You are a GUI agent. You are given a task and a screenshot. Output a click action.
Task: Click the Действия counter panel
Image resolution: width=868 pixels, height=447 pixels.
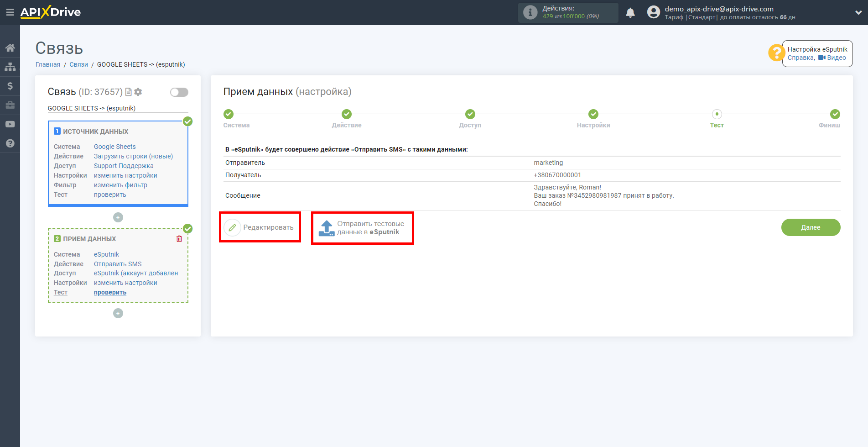(568, 12)
